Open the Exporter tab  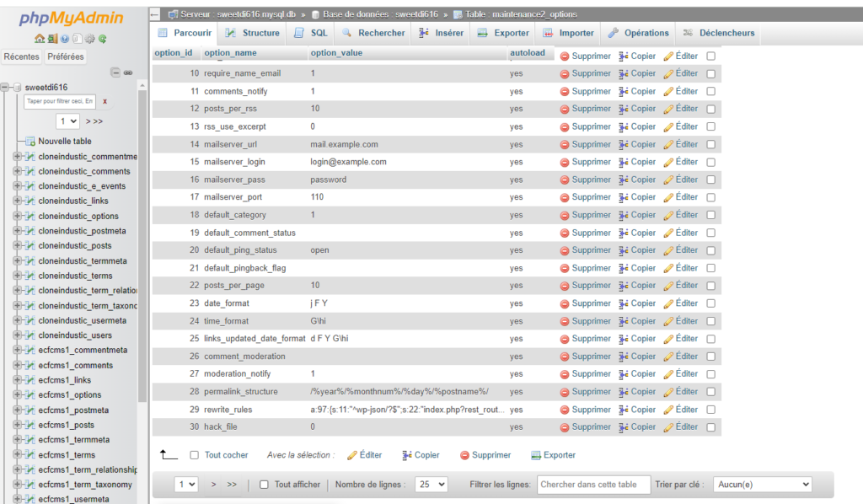click(x=503, y=33)
